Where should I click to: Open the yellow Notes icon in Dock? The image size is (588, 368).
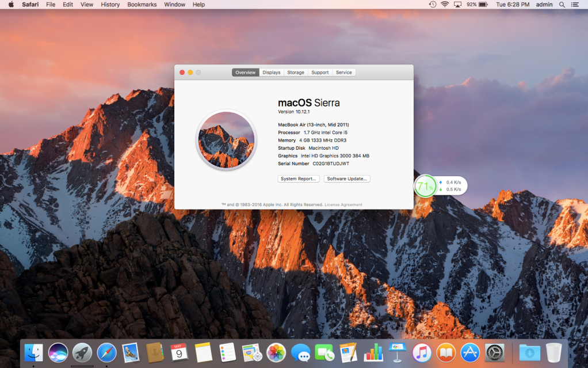tap(204, 353)
